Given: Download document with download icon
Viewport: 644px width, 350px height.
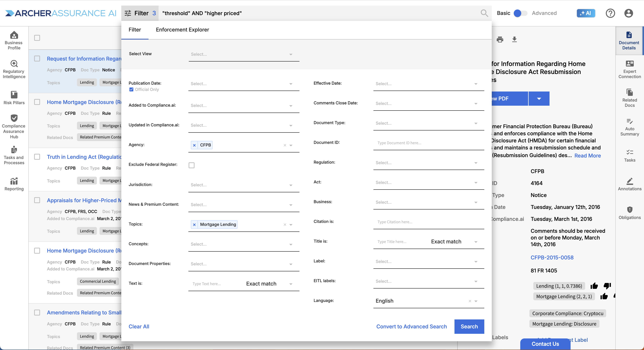Looking at the screenshot, I should tap(514, 39).
